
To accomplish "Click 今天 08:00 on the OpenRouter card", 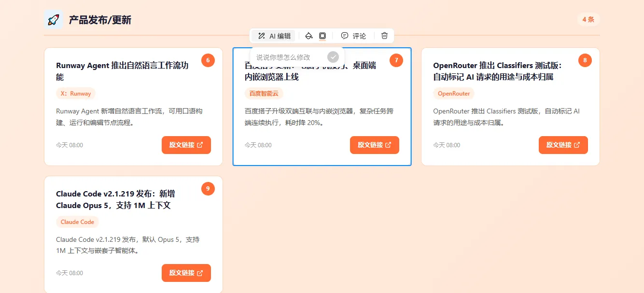I will tap(447, 145).
